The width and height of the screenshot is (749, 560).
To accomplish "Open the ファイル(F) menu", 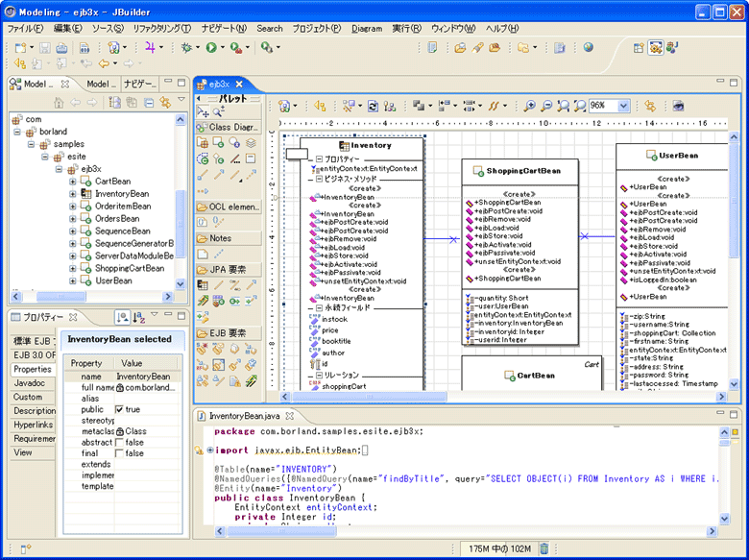I will click(25, 29).
